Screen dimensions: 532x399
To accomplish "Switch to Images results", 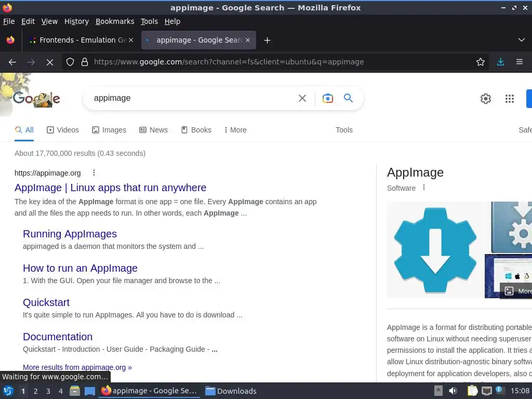I will click(109, 130).
